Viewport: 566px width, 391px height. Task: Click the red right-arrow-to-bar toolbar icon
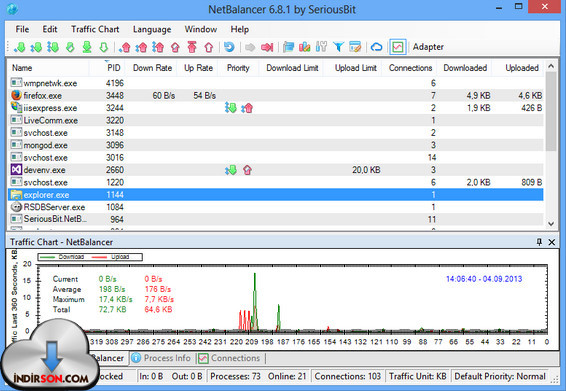tap(267, 47)
